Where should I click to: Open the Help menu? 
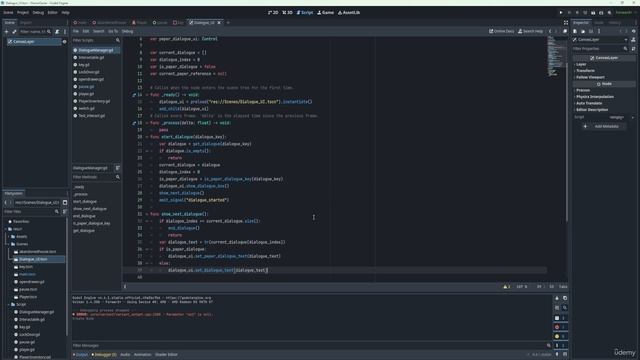[65, 13]
